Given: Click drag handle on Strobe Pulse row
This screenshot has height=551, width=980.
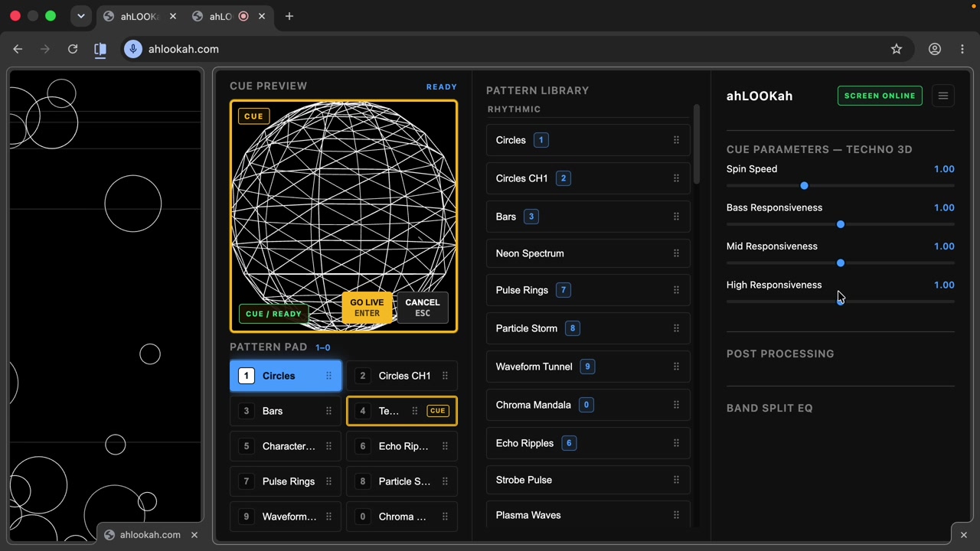Looking at the screenshot, I should tap(676, 480).
